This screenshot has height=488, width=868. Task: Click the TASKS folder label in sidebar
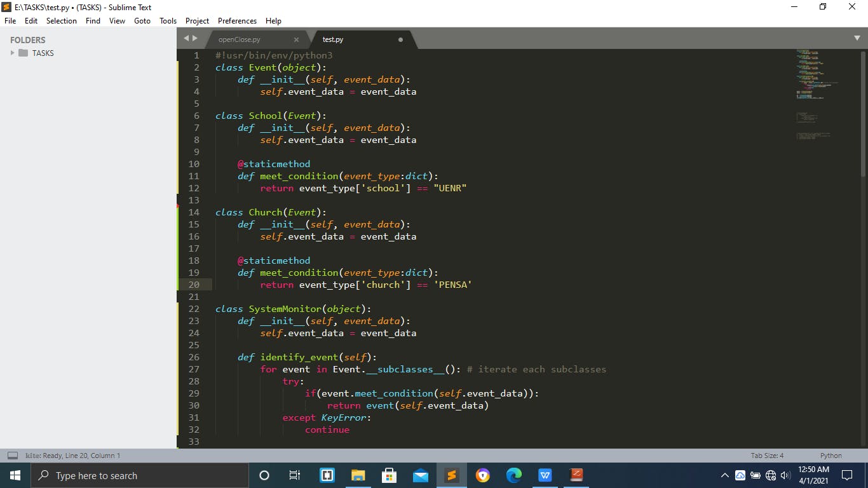tap(43, 53)
